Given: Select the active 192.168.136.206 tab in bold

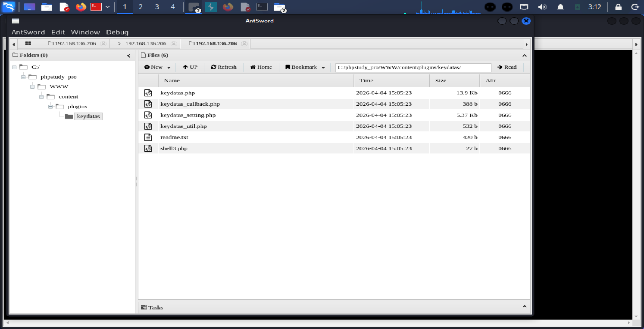Looking at the screenshot, I should [x=213, y=43].
